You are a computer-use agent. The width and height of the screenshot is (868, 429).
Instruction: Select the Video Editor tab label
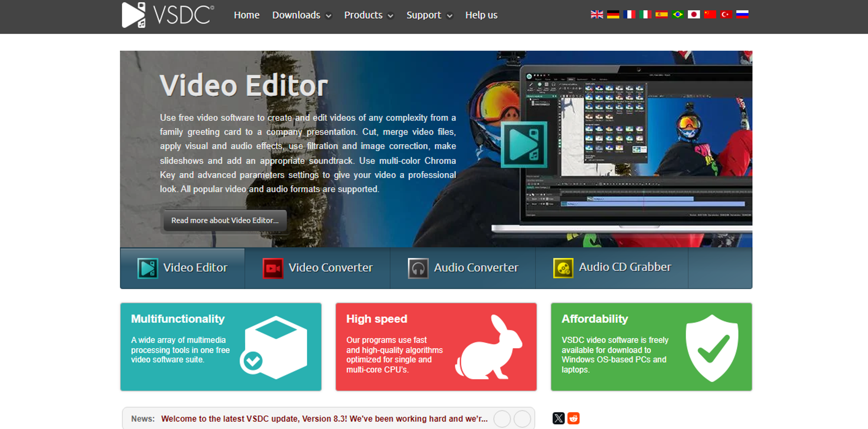195,267
